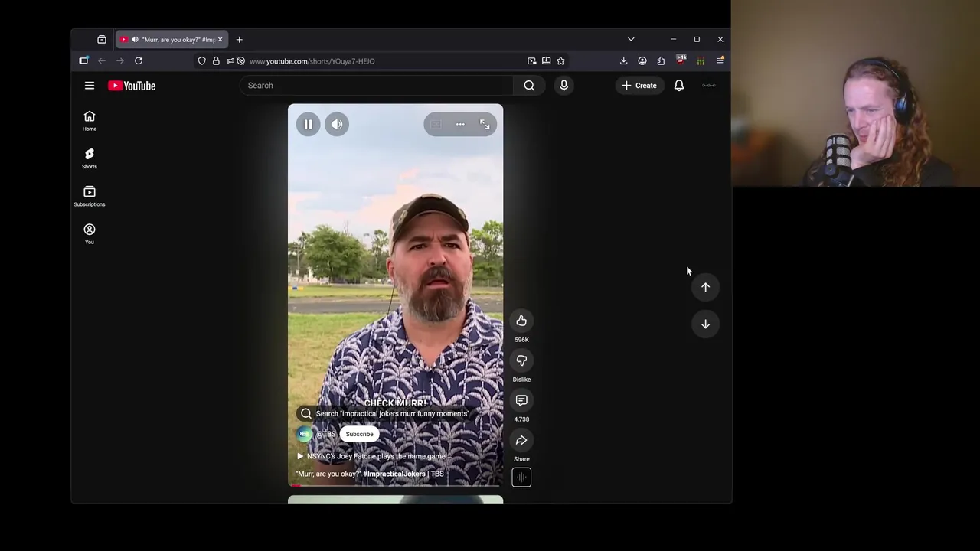The image size is (980, 551).
Task: Go to the next Short arrow
Action: (705, 324)
